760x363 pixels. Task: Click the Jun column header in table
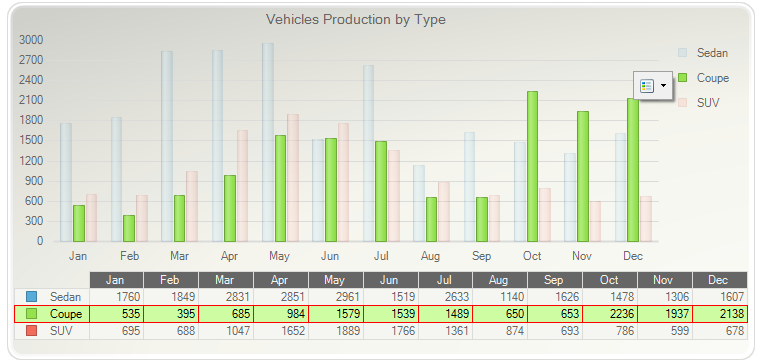click(391, 280)
